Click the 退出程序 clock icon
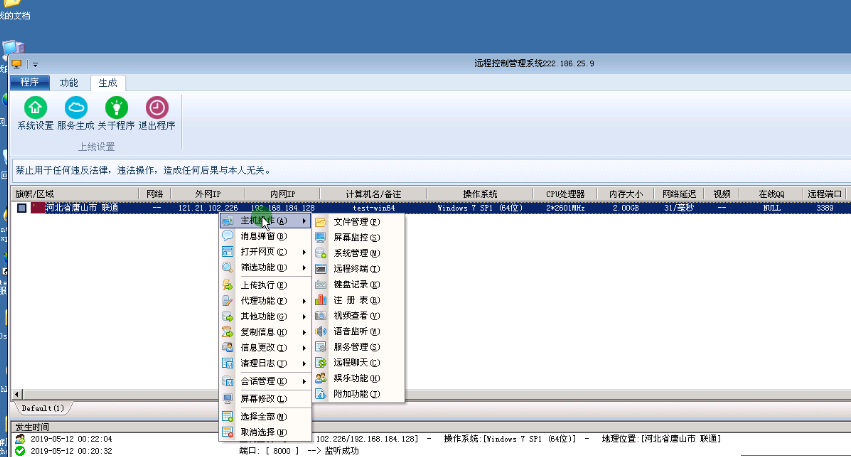The width and height of the screenshot is (851, 457). [157, 108]
